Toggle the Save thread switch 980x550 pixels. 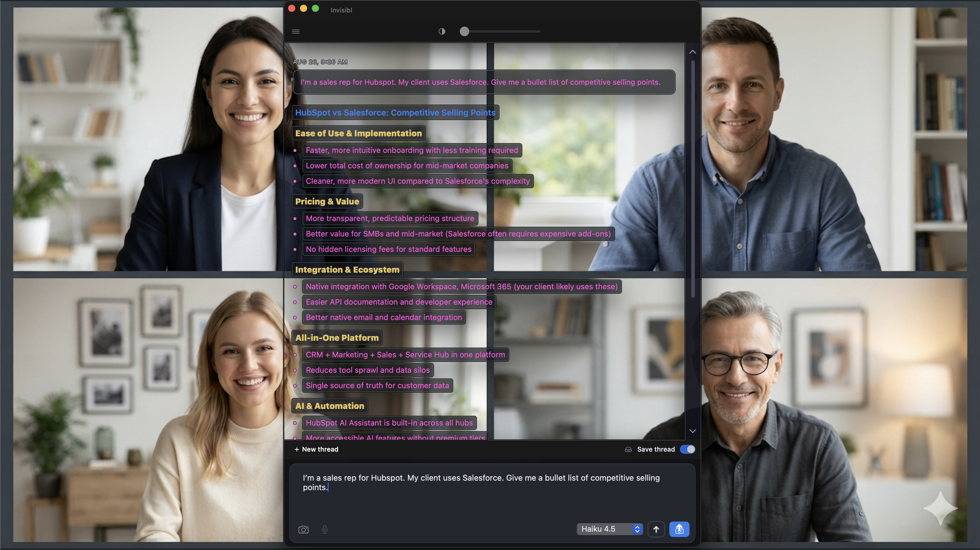(x=687, y=449)
